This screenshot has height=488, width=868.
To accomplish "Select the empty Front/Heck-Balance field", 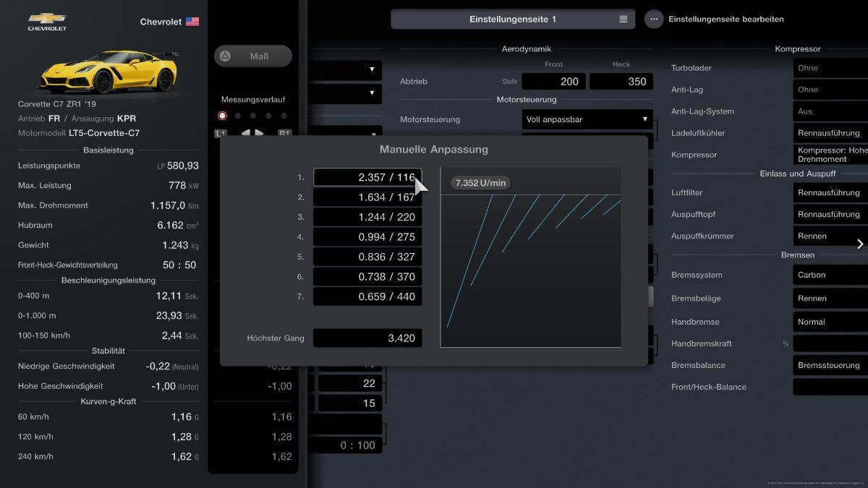I will [x=830, y=387].
